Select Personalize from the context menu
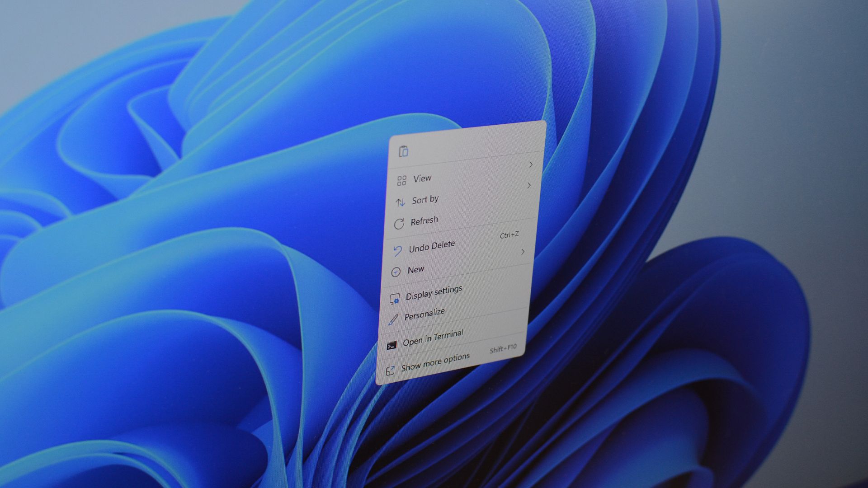 click(425, 314)
